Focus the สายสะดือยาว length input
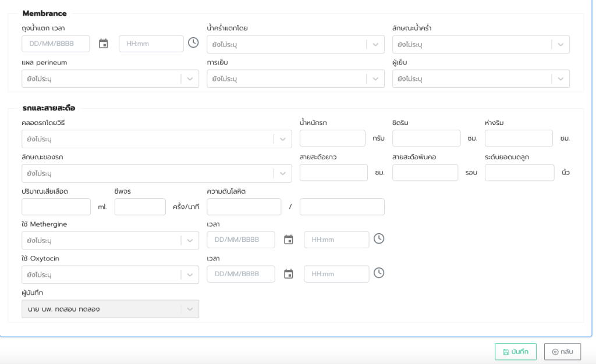Image resolution: width=596 pixels, height=364 pixels. coord(334,173)
